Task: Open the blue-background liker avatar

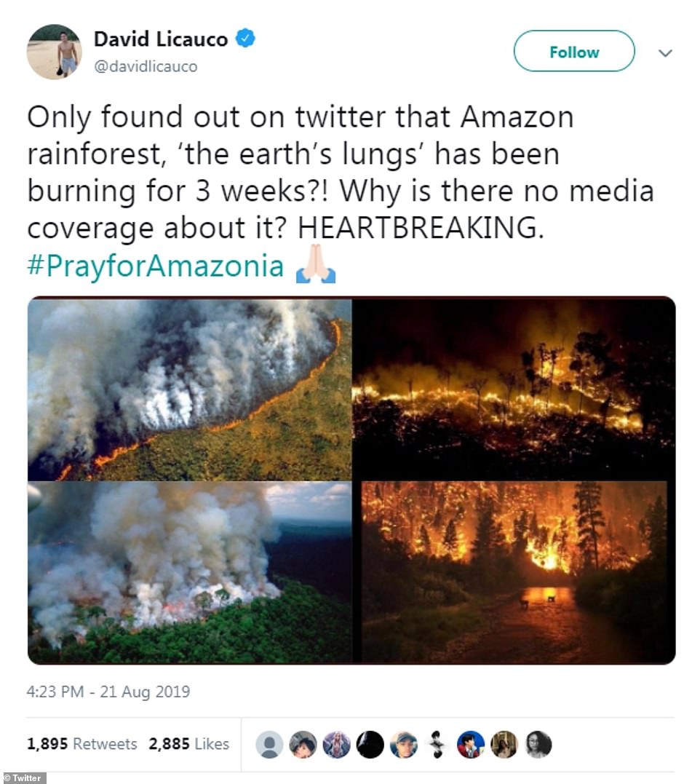Action: [471, 745]
